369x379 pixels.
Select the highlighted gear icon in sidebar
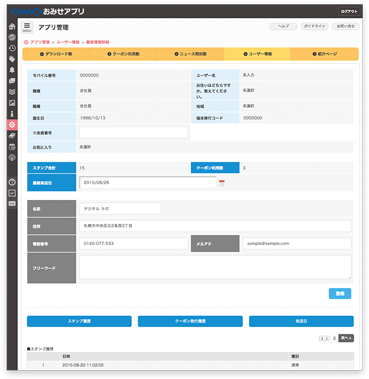[x=12, y=125]
